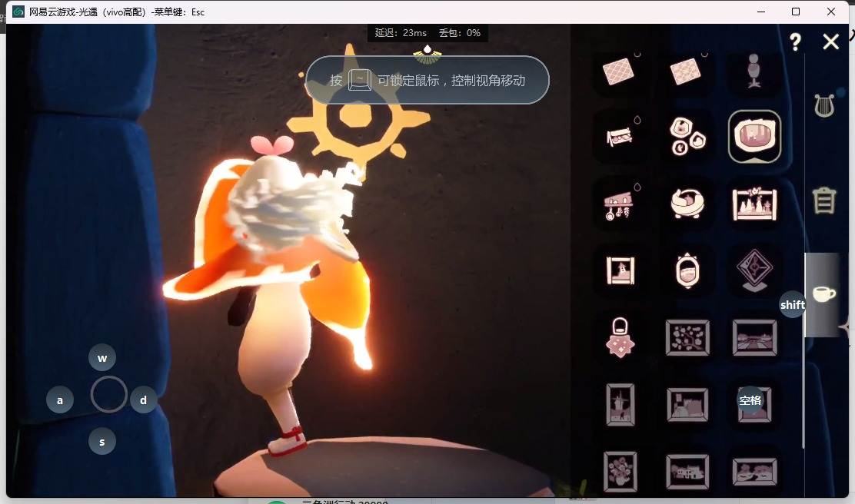855x504 pixels.
Task: Pick the windmill portrait painting
Action: pyautogui.click(x=620, y=405)
